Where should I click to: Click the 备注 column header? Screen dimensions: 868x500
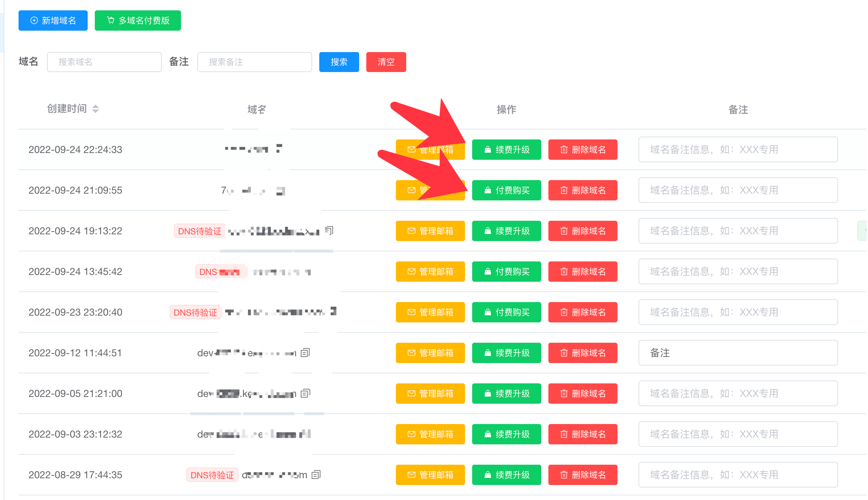tap(738, 109)
